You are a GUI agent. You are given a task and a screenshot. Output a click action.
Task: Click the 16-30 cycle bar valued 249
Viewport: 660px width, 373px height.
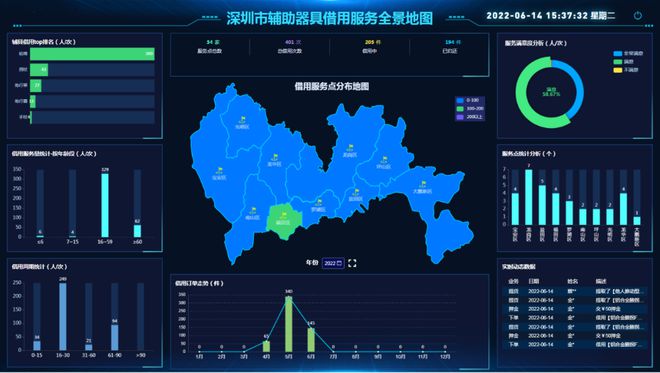(63, 317)
